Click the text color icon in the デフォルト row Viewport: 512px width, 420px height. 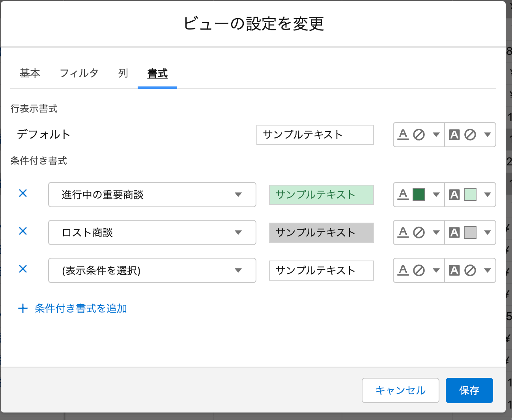(403, 135)
